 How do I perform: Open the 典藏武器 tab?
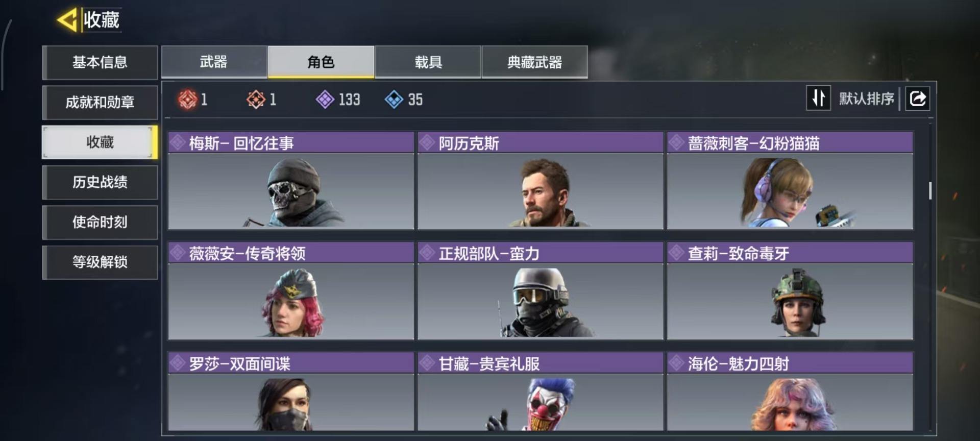tap(534, 62)
